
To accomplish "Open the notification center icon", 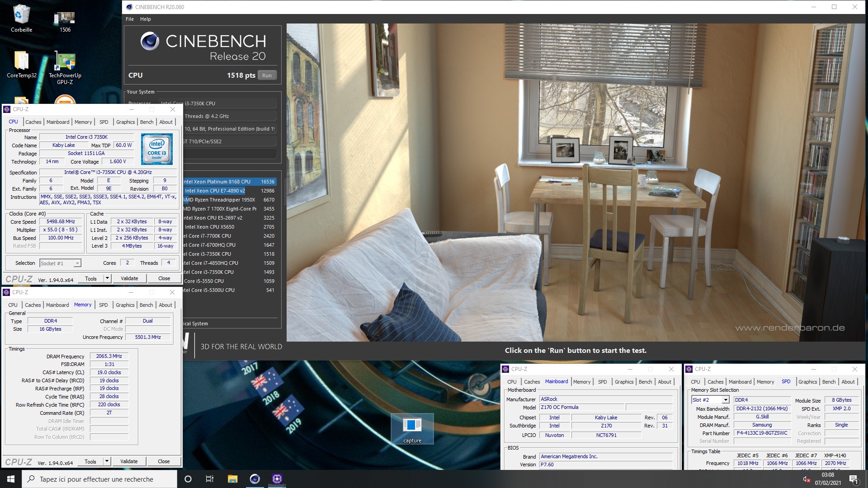I will coord(854,479).
